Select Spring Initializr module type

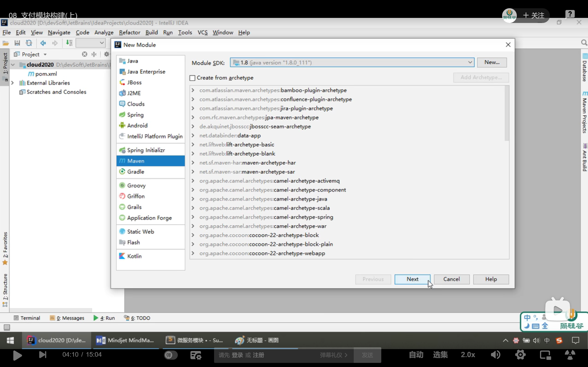[146, 150]
